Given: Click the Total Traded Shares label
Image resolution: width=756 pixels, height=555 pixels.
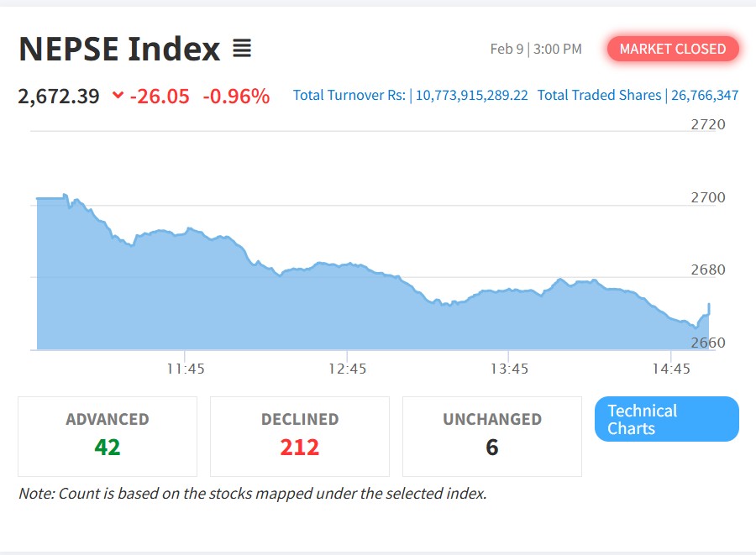Looking at the screenshot, I should coord(599,96).
